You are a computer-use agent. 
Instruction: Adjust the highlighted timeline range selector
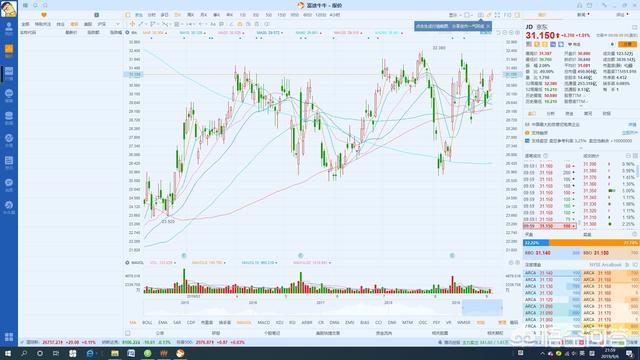point(482,307)
